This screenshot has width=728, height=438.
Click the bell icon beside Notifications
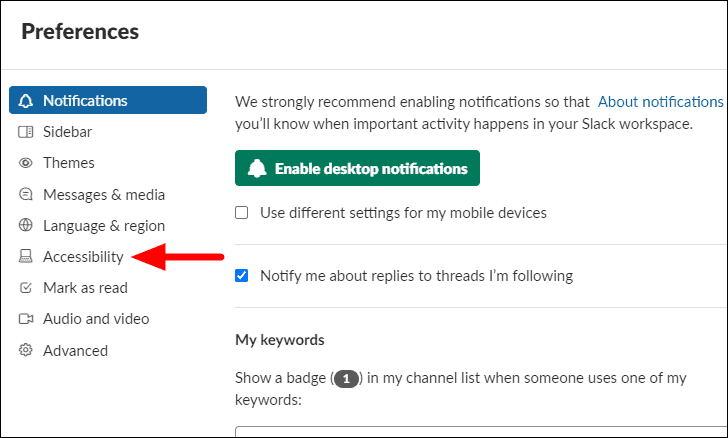coord(26,101)
